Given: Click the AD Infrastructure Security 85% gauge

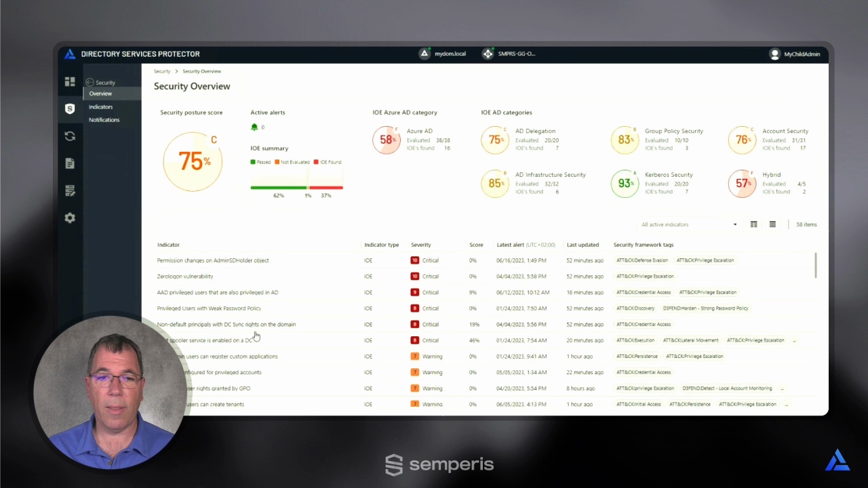Looking at the screenshot, I should (495, 183).
